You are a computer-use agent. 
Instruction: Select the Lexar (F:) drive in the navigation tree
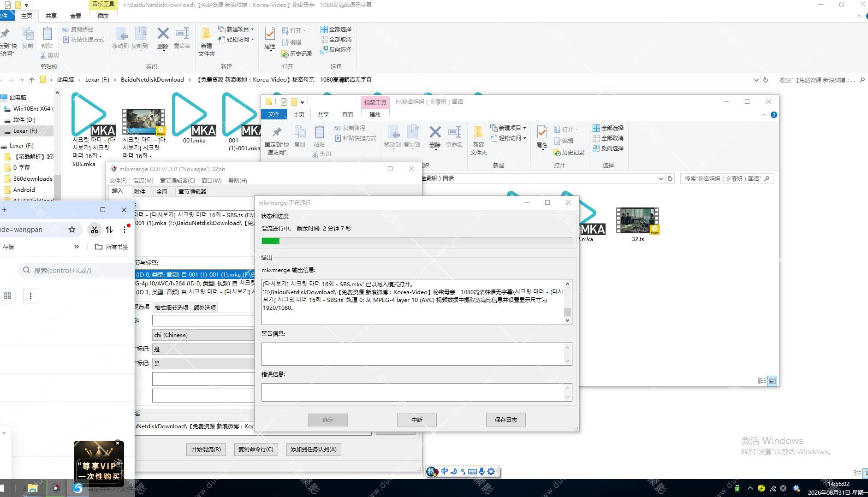click(25, 130)
